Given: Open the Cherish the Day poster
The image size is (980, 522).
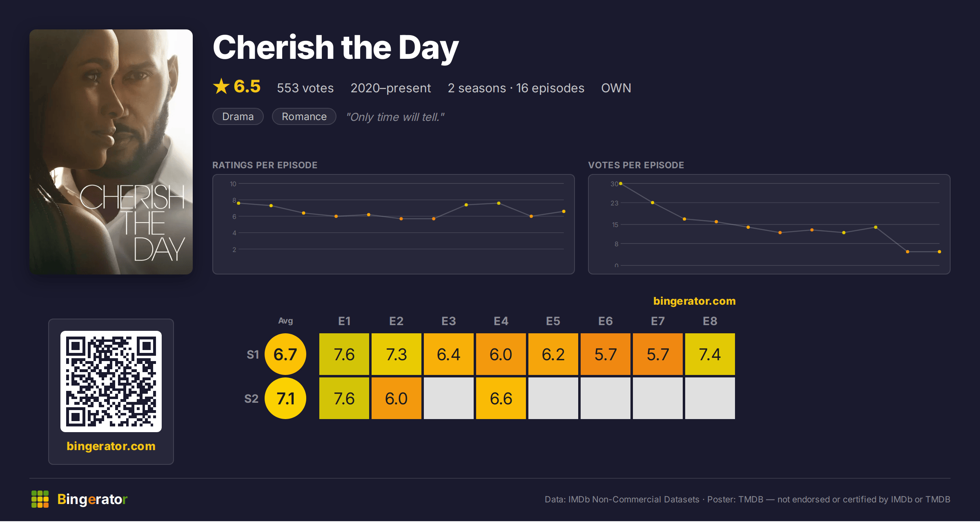Looking at the screenshot, I should 111,152.
